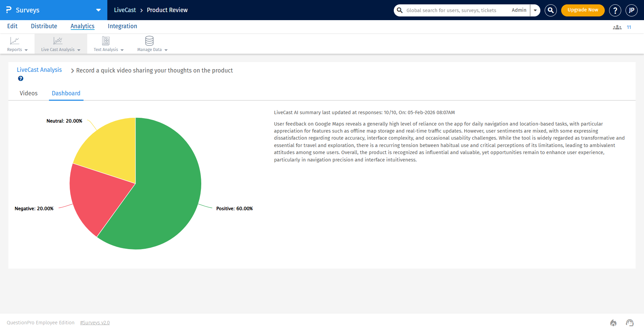
Task: Expand the Reports dropdown arrow
Action: pos(26,50)
